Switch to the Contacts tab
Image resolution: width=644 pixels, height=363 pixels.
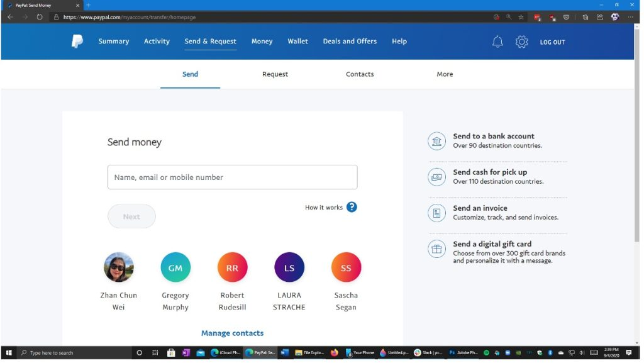(360, 74)
